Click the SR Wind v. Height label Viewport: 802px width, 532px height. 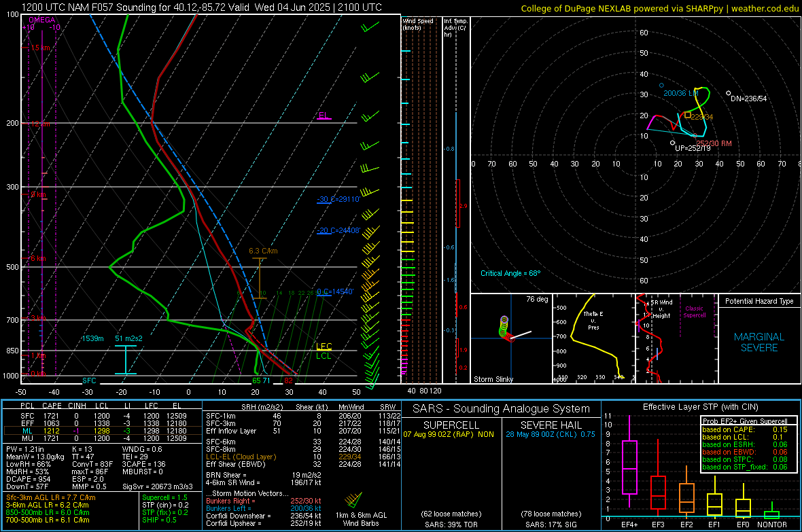click(661, 309)
